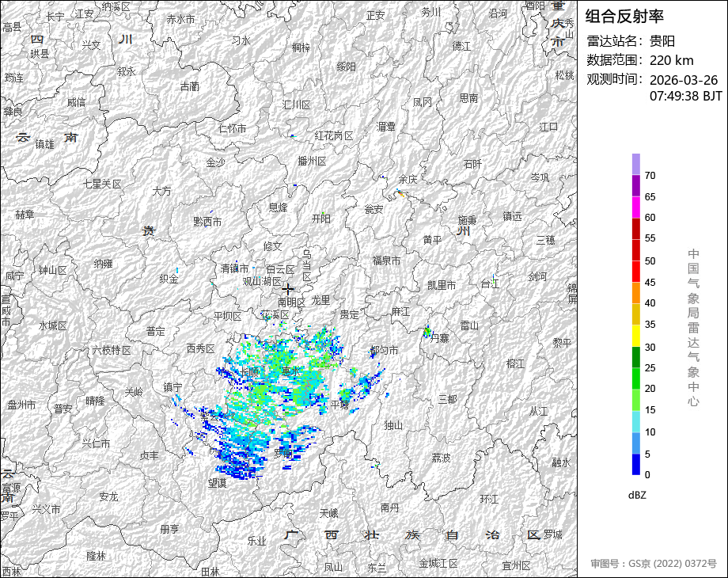Viewport: 728px width, 578px height.
Task: Click the 龙里 county label
Action: (320, 299)
